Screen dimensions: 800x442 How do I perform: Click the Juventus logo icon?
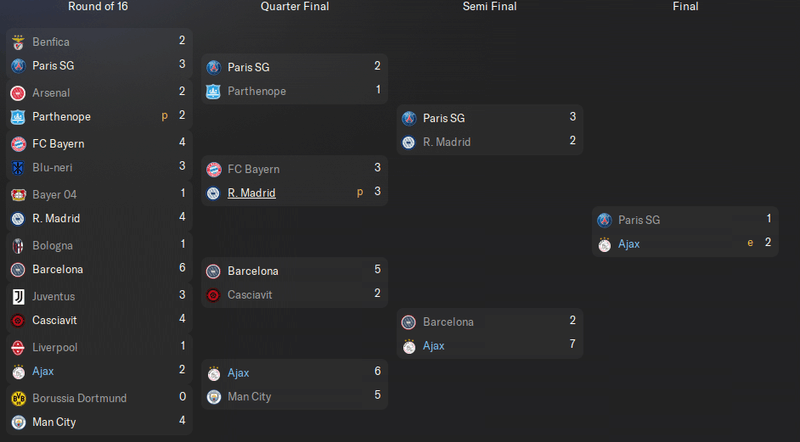(18, 297)
